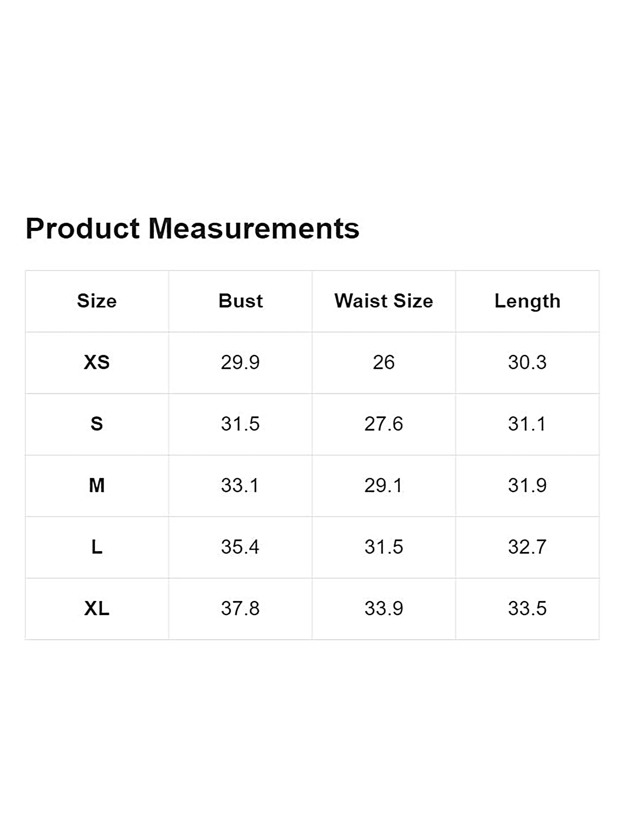Click the XS length value 30.3
631x840 pixels.
coord(527,362)
